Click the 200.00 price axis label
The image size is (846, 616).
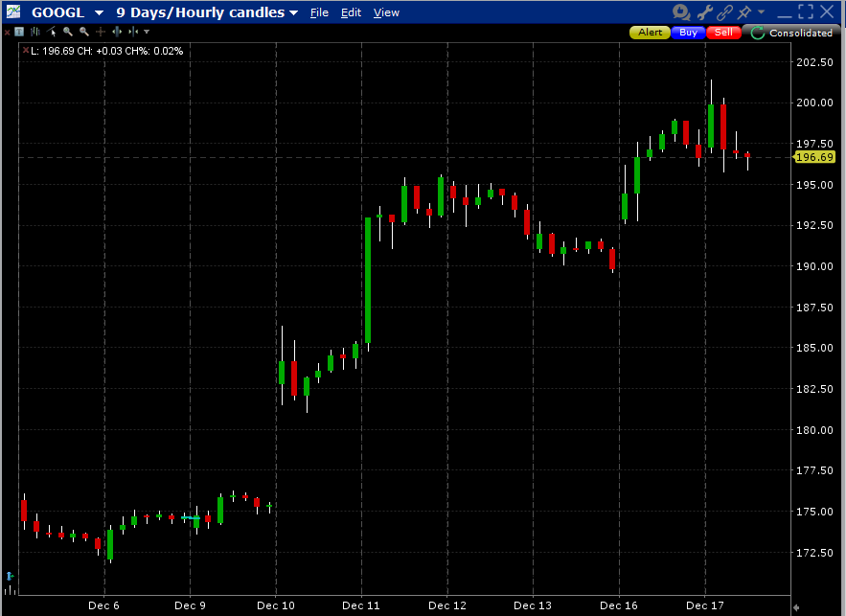[814, 103]
